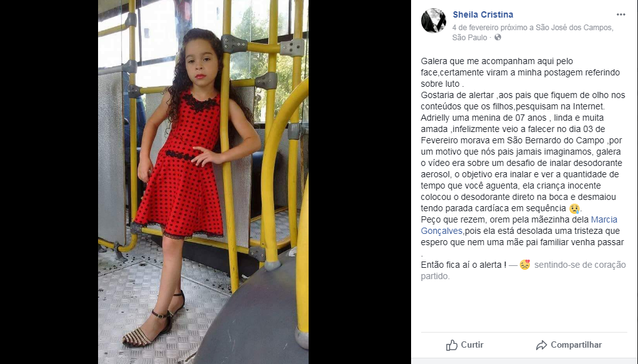Click the Curtir text label
638x364 pixels.
472,345
